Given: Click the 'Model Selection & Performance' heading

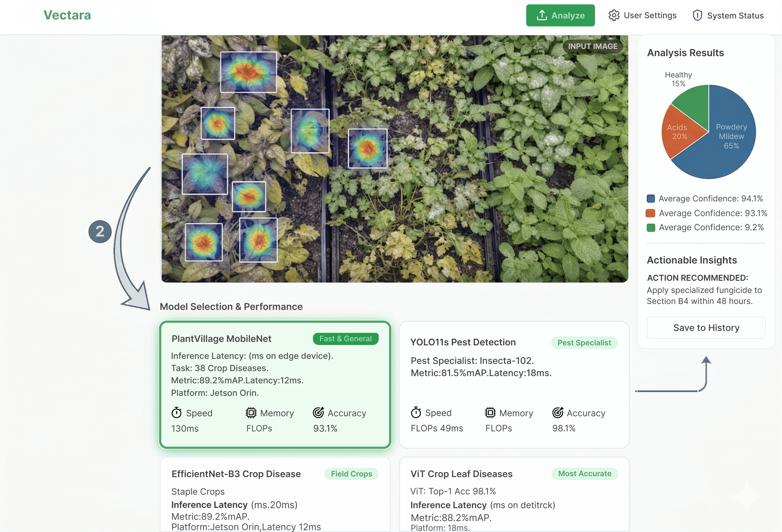Looking at the screenshot, I should tap(231, 306).
